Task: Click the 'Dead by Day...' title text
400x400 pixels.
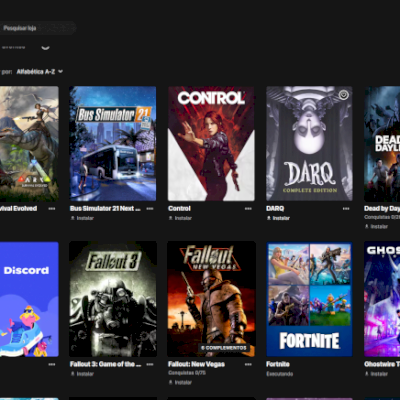Action: click(x=382, y=209)
